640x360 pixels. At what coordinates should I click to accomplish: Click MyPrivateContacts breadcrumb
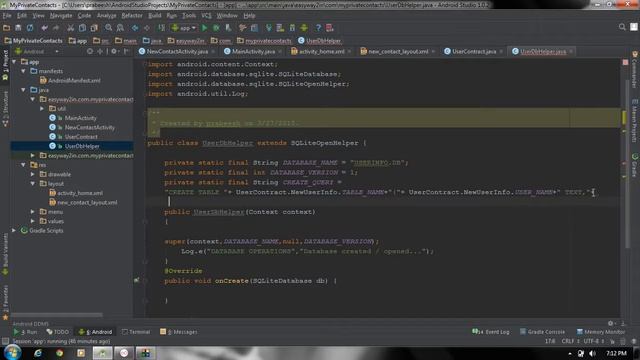coord(33,40)
